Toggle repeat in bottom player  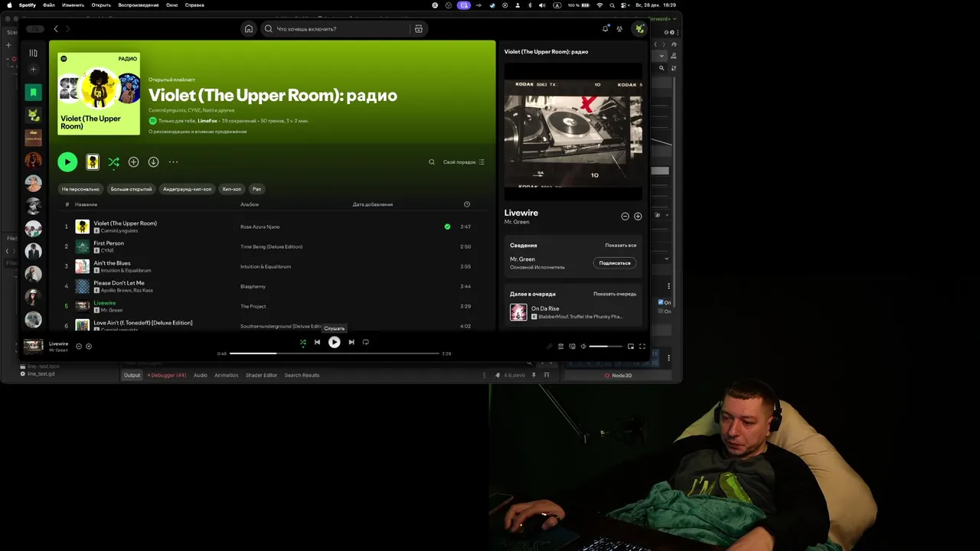pyautogui.click(x=365, y=342)
